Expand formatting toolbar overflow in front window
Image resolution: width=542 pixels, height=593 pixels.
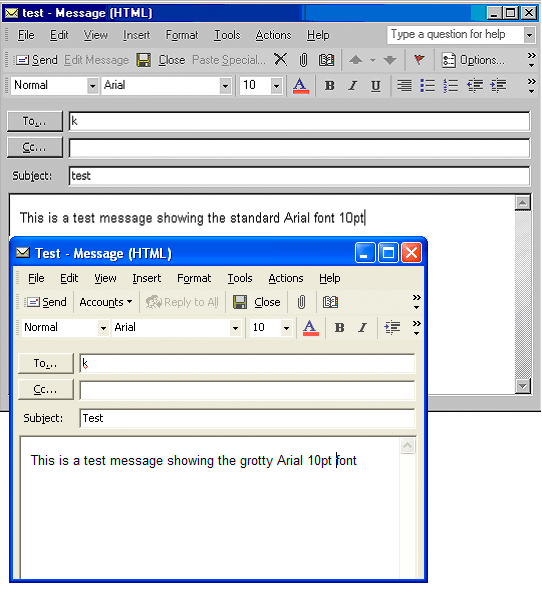(x=416, y=328)
